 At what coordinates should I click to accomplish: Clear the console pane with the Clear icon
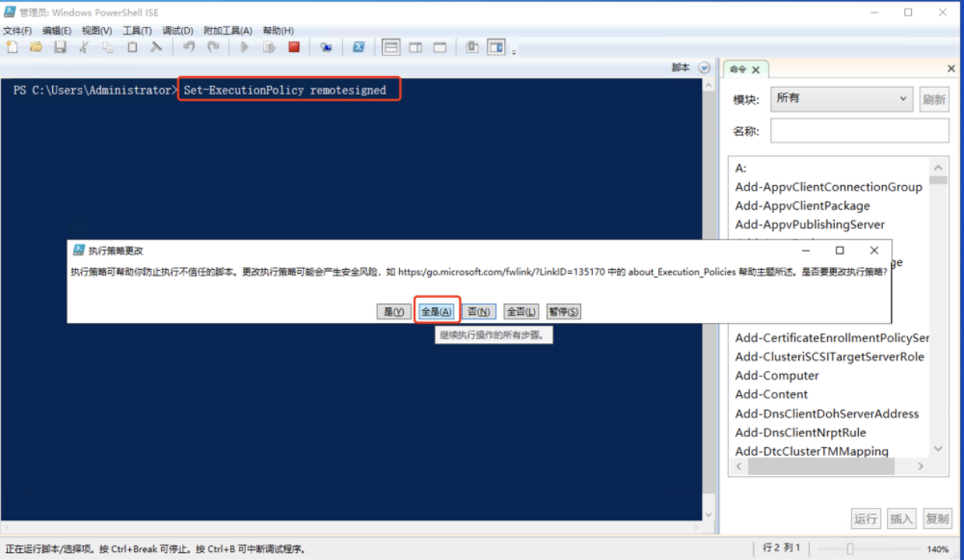click(x=156, y=47)
